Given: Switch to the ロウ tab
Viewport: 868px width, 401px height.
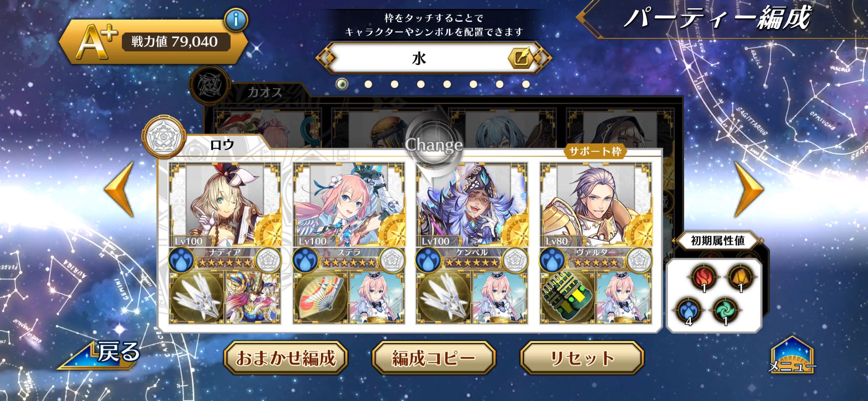Looking at the screenshot, I should point(222,145).
